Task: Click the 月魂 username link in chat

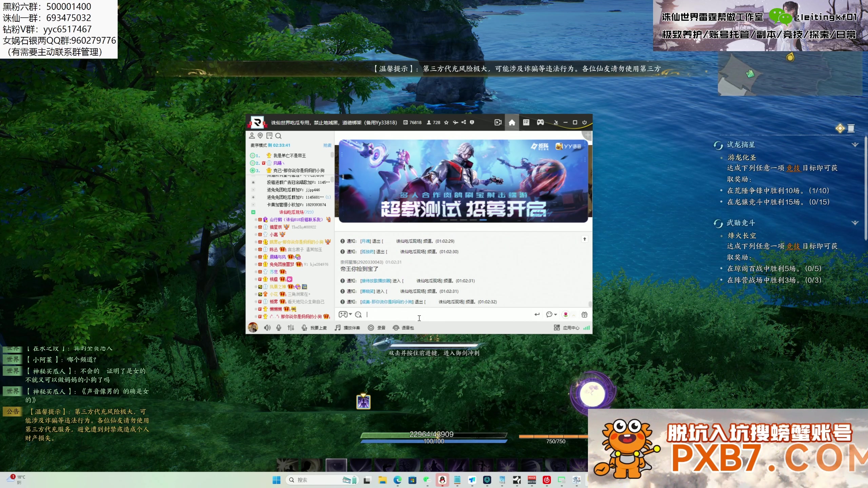Action: (x=366, y=241)
